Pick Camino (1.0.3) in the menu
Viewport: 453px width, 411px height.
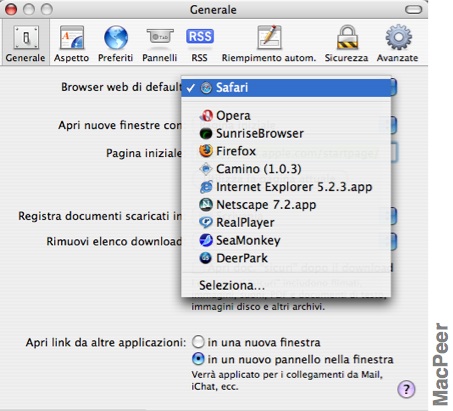click(286, 169)
